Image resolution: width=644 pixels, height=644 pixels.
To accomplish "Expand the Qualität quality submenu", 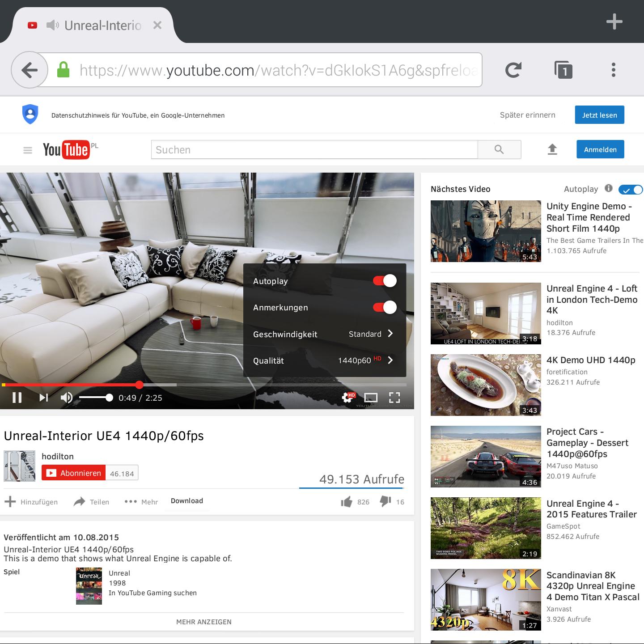I will 325,360.
